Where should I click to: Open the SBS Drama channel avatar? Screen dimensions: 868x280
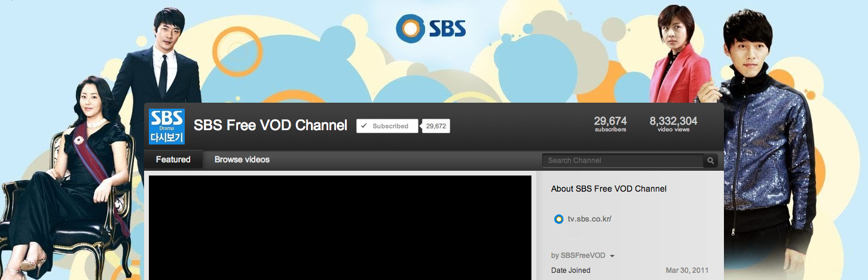(167, 126)
